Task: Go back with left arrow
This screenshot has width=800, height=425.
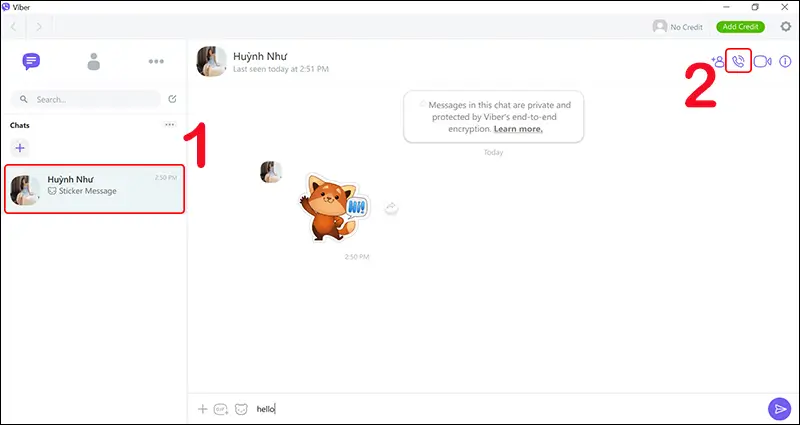Action: coord(14,27)
